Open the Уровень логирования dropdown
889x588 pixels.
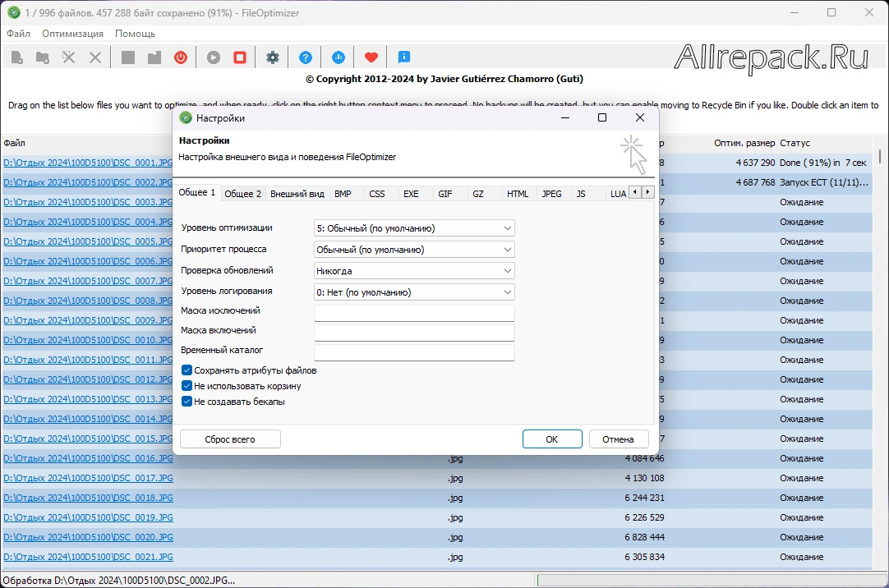pyautogui.click(x=414, y=292)
